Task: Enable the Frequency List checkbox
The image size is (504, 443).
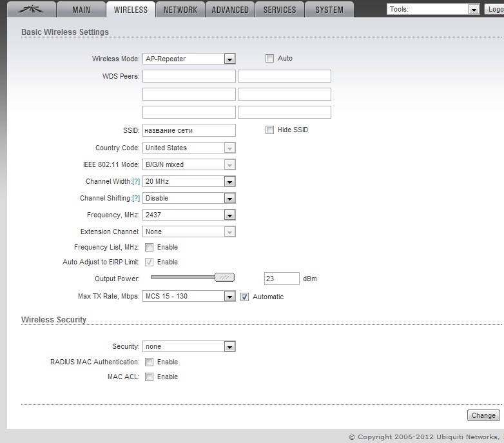Action: click(150, 248)
